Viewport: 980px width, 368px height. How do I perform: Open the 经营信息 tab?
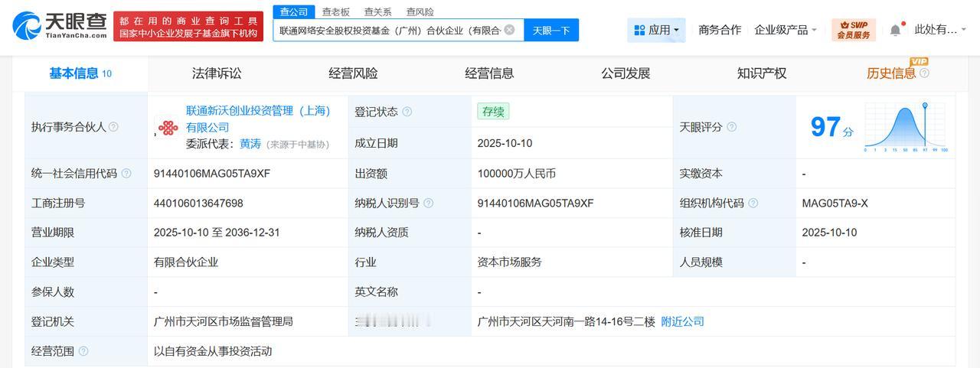pos(489,73)
